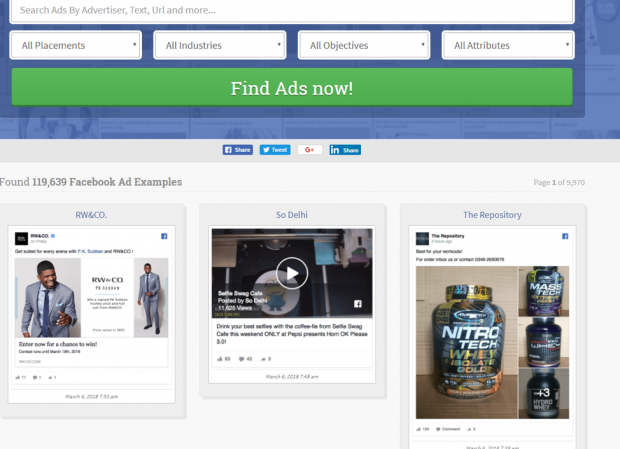Open The Repository advertiser link

pyautogui.click(x=492, y=215)
